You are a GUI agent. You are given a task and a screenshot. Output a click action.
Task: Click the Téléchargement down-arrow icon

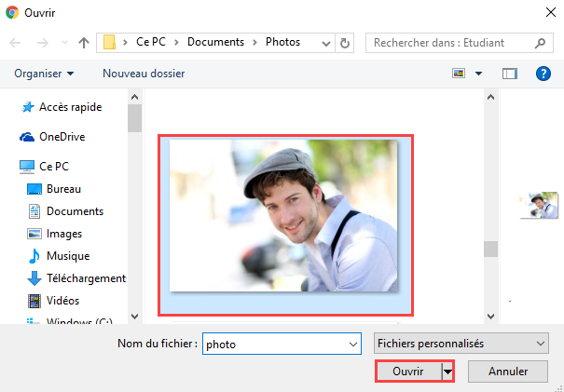[x=34, y=278]
